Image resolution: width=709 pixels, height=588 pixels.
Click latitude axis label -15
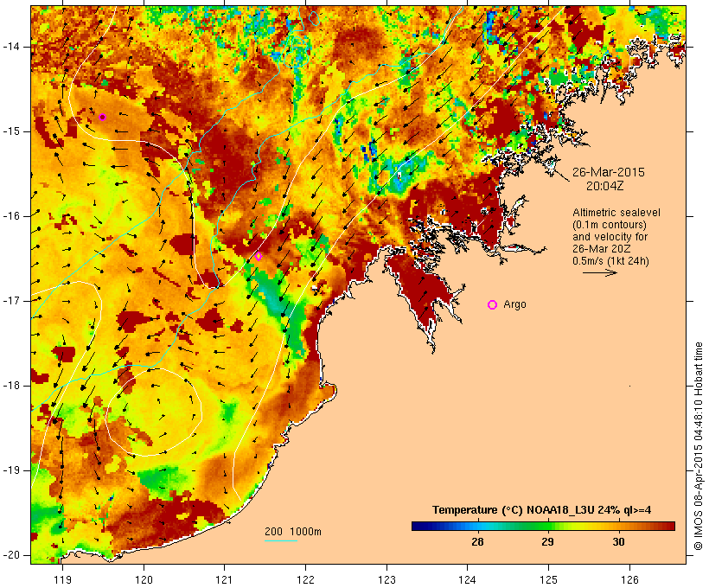coord(11,131)
